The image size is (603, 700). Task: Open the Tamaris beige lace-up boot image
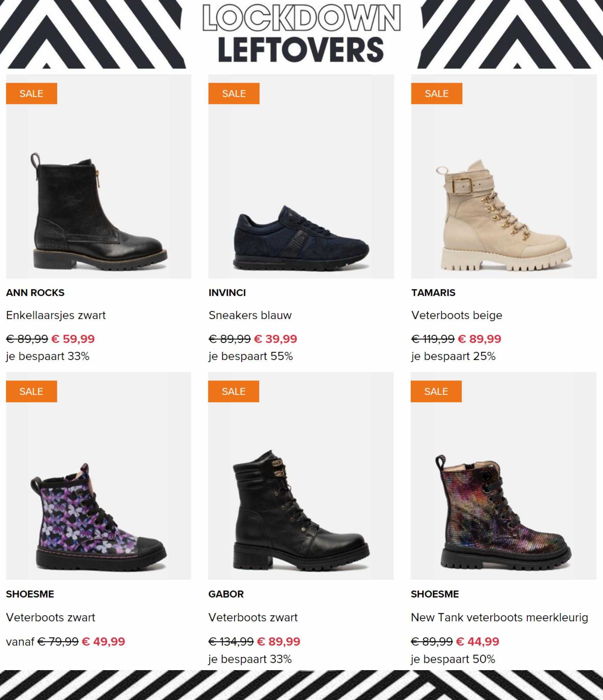click(504, 176)
